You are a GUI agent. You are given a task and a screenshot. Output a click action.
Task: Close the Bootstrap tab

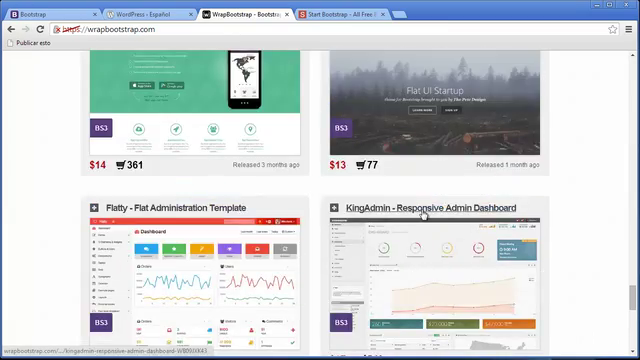[x=95, y=14]
